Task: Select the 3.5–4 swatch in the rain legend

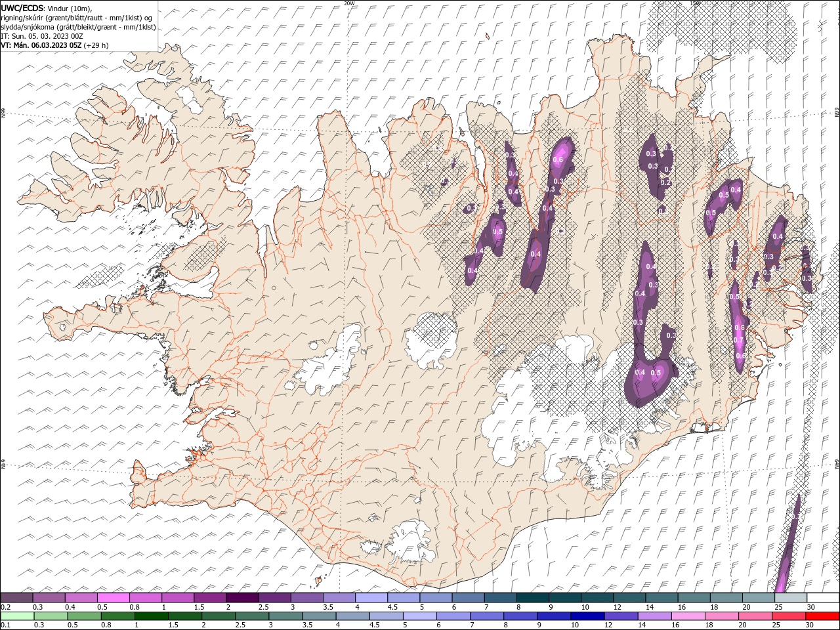Action: pos(318,616)
